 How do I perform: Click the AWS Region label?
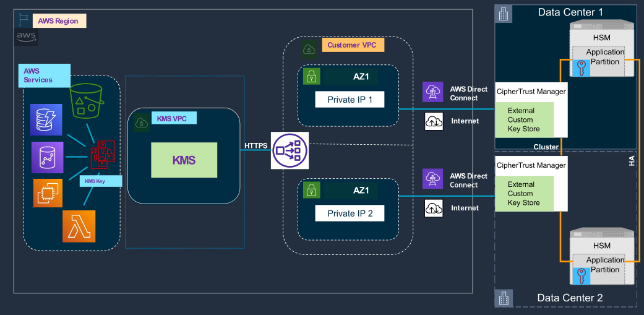click(x=59, y=21)
